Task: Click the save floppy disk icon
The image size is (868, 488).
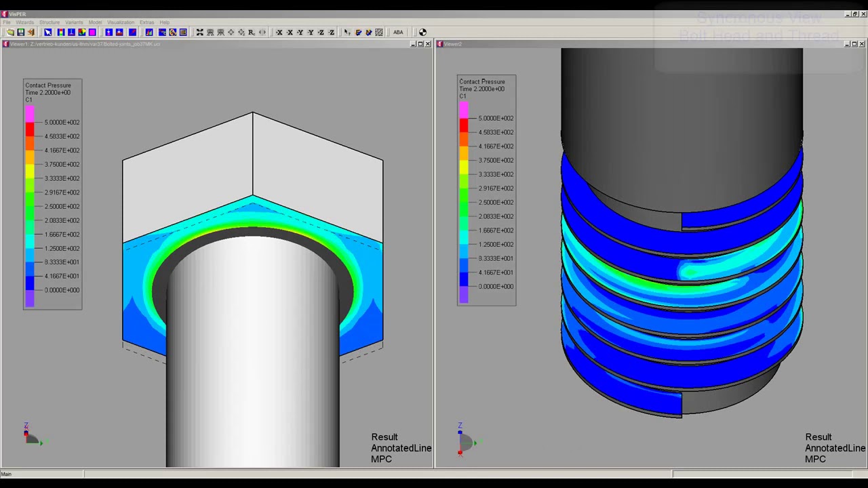Action: [x=20, y=32]
